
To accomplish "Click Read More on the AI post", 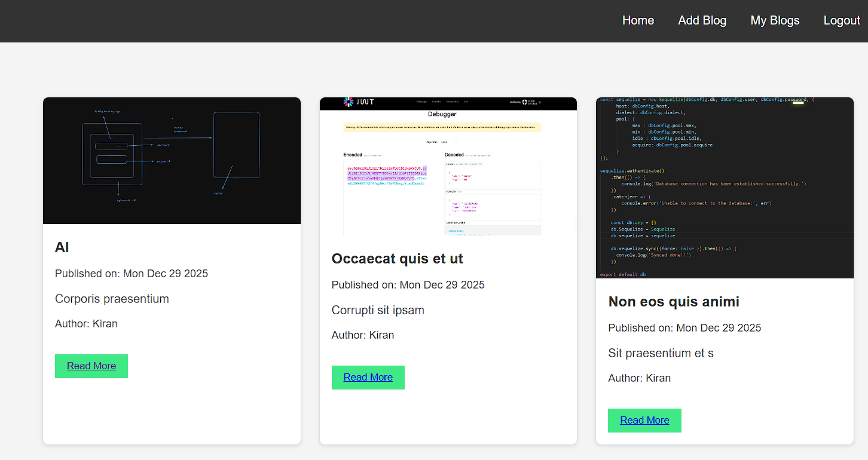I will [91, 366].
